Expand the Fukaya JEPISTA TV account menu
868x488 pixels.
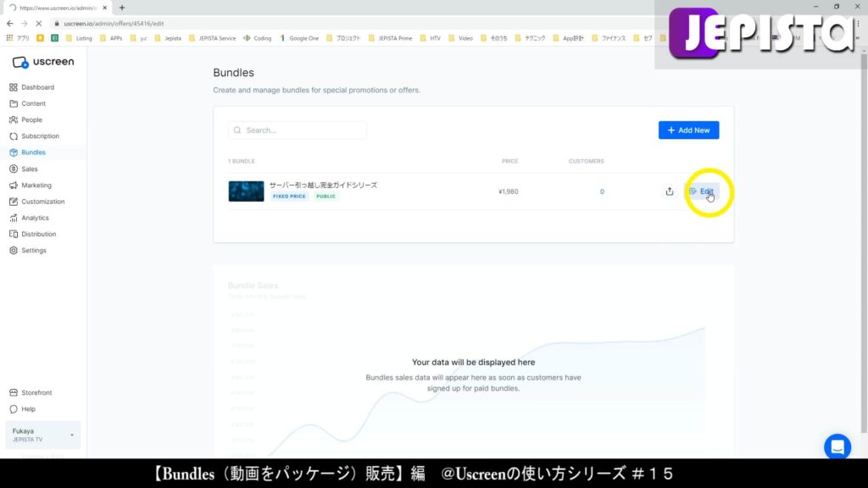pos(42,435)
